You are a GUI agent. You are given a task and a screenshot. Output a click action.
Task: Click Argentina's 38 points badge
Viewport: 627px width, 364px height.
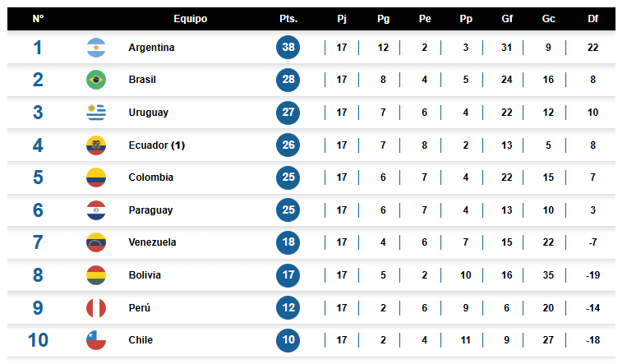pyautogui.click(x=288, y=48)
